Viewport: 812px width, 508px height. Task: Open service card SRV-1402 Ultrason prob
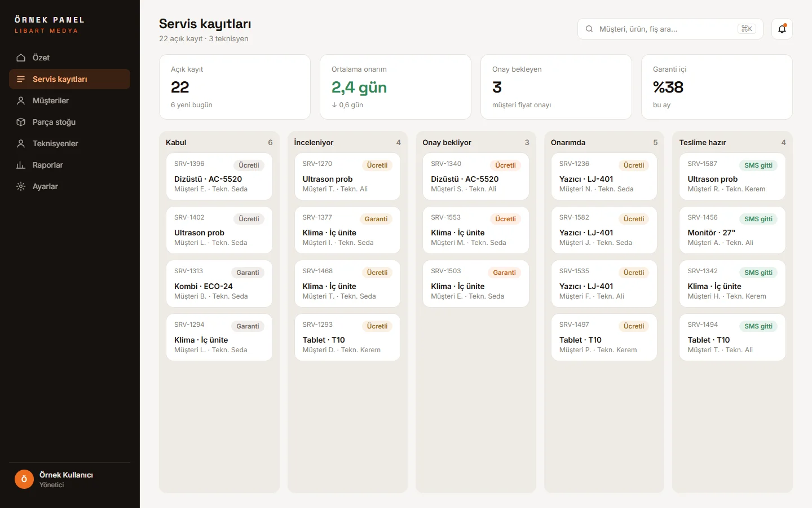pos(219,230)
